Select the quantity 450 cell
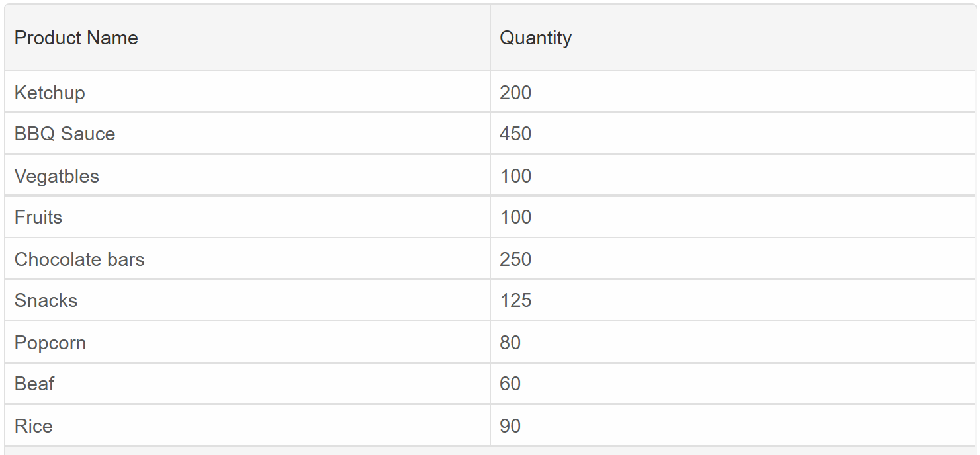The width and height of the screenshot is (980, 455). click(x=733, y=134)
